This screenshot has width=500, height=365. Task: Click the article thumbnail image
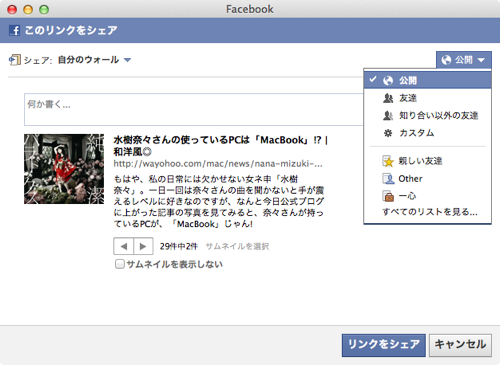point(64,169)
